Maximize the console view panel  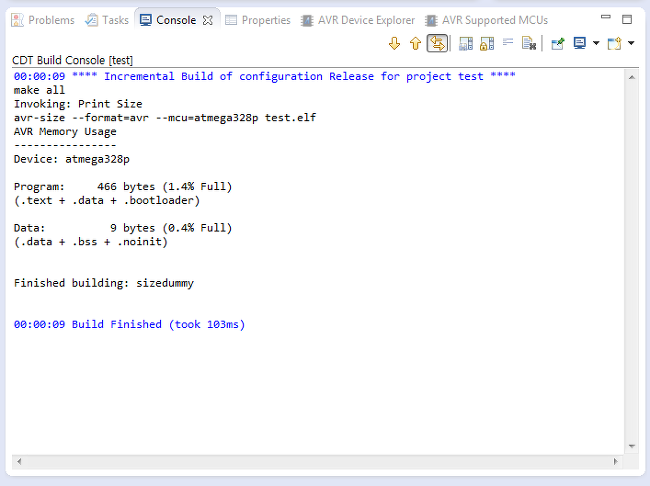pos(627,19)
